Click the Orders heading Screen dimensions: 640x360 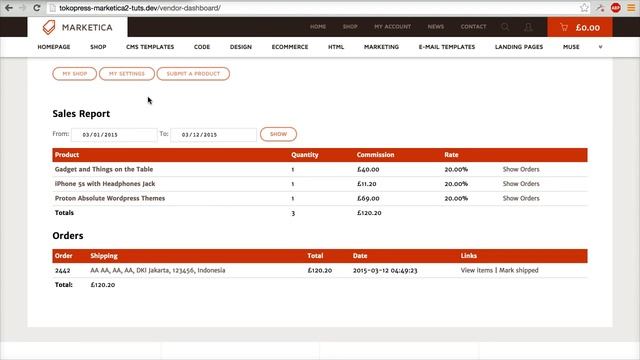coord(68,236)
